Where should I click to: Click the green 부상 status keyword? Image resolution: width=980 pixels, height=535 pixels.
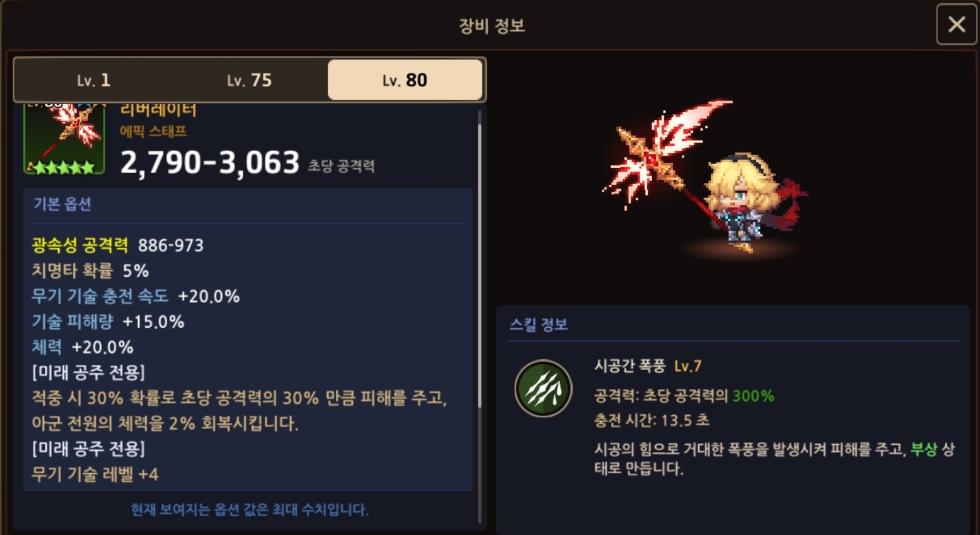[x=924, y=449]
